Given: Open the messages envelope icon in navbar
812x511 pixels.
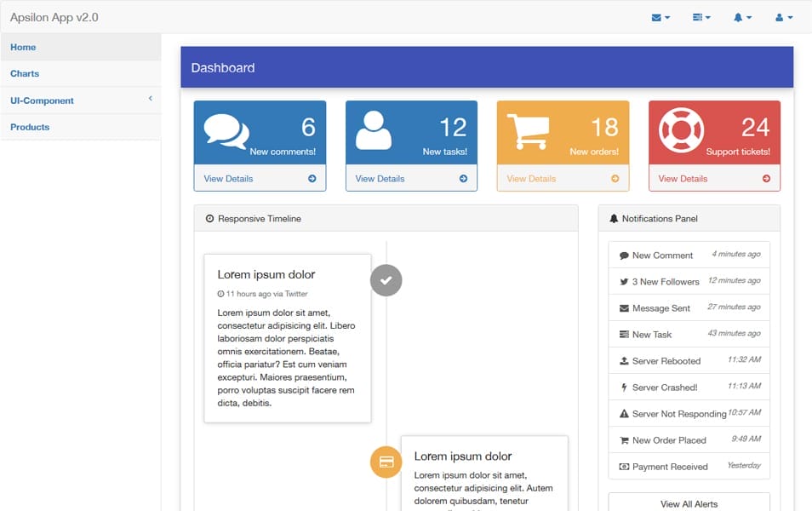Looking at the screenshot, I should point(657,17).
